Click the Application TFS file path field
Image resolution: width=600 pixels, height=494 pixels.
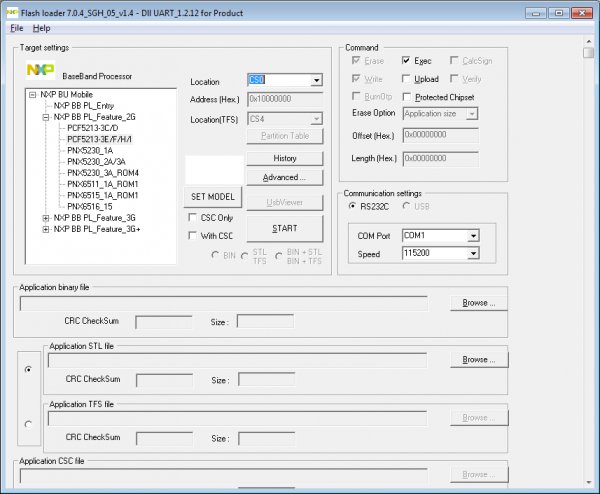click(237, 419)
